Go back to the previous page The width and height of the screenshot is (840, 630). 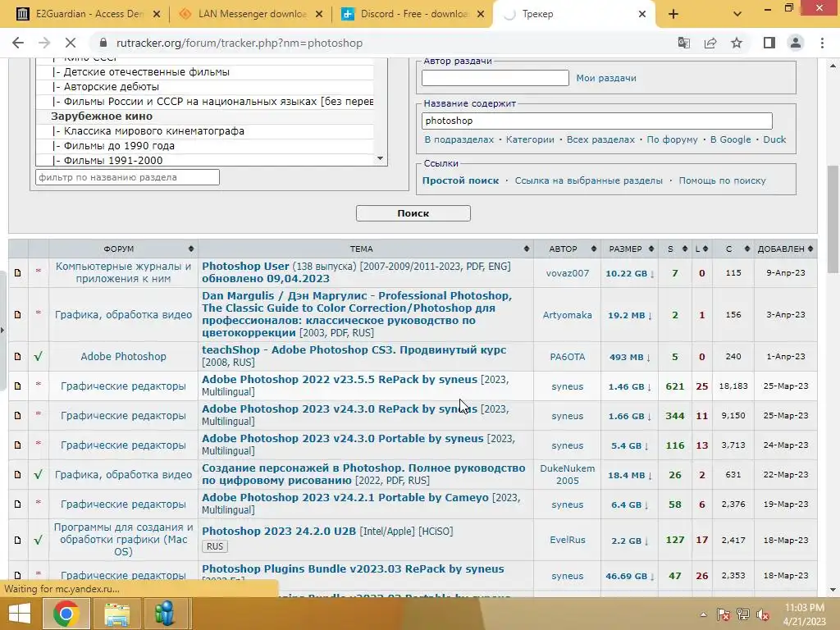click(x=18, y=43)
